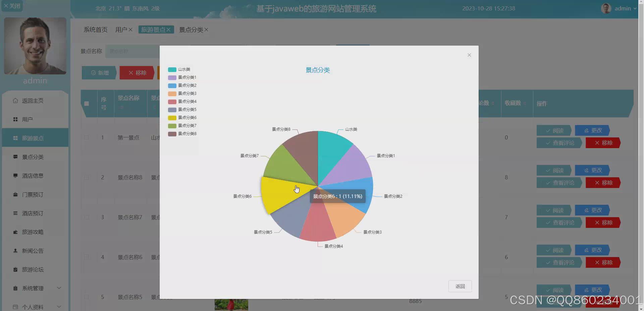Check the row 1 第一景点 checkbox
The height and width of the screenshot is (311, 644).
(87, 137)
